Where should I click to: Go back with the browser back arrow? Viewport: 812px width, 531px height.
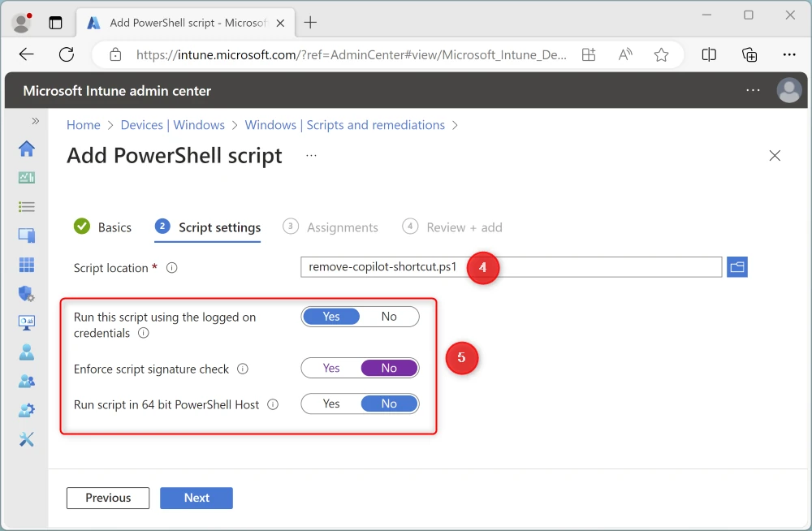point(26,54)
